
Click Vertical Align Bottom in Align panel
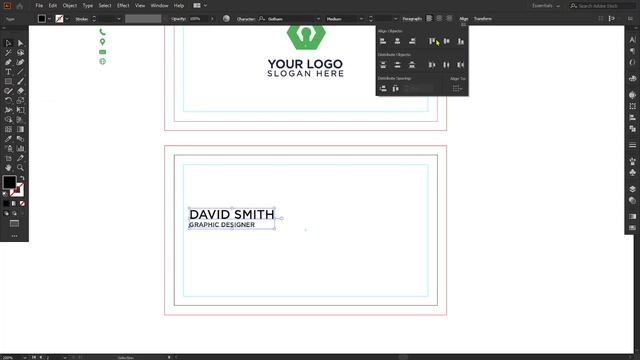tap(461, 41)
